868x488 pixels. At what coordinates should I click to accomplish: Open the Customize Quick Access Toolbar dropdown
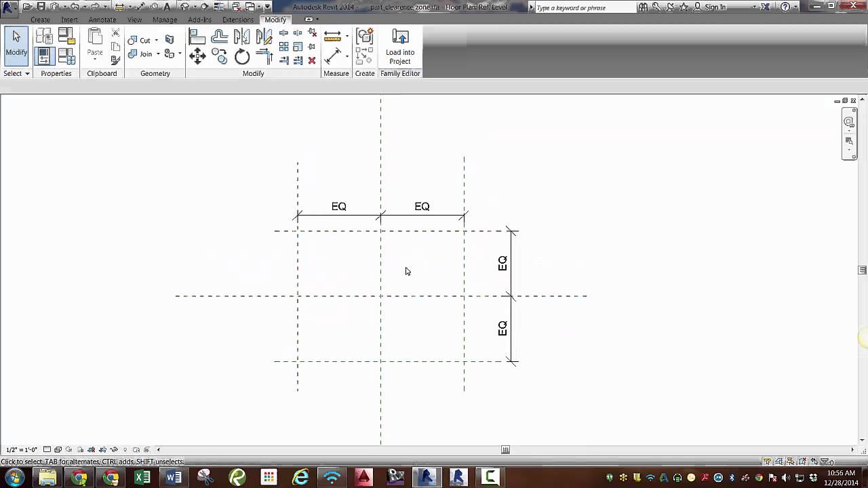(268, 7)
